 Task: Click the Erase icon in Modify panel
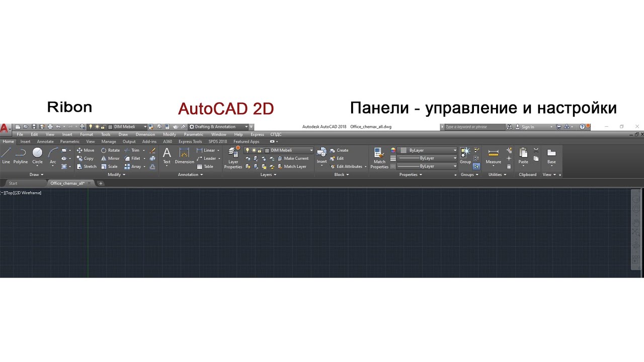click(152, 150)
